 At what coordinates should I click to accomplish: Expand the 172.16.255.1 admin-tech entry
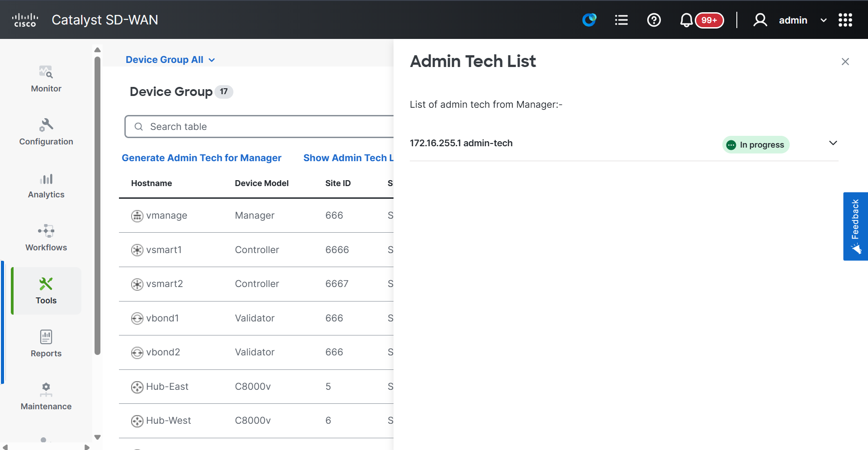[833, 143]
